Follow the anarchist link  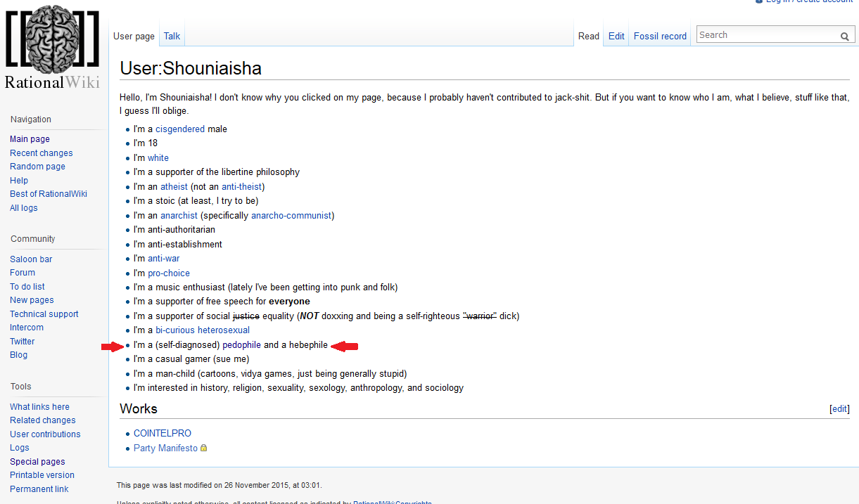179,216
